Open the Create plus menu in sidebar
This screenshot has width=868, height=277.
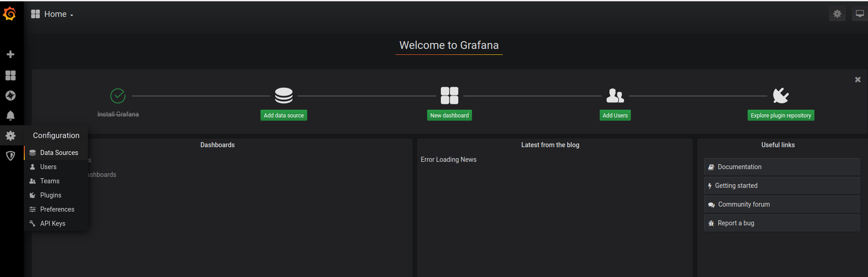(x=11, y=54)
